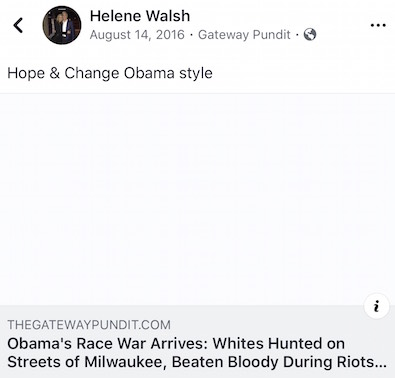
Task: Open the article about Milwaukee riots
Action: click(x=197, y=353)
